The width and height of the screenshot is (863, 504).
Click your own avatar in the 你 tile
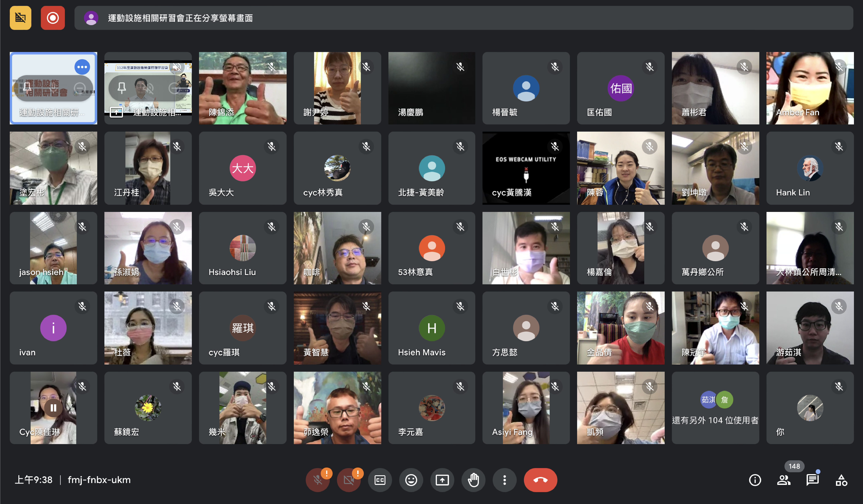click(810, 408)
